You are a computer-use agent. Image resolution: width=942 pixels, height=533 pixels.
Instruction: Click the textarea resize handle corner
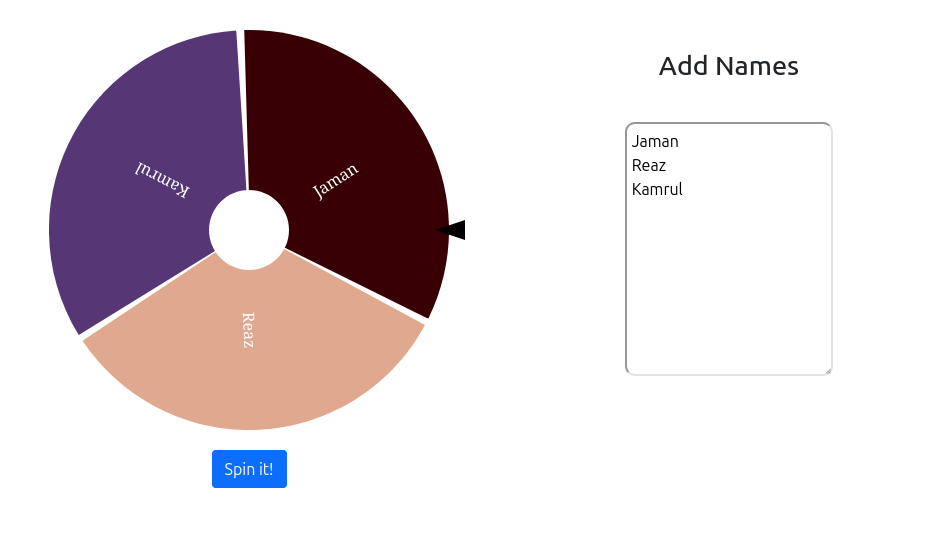click(x=827, y=371)
